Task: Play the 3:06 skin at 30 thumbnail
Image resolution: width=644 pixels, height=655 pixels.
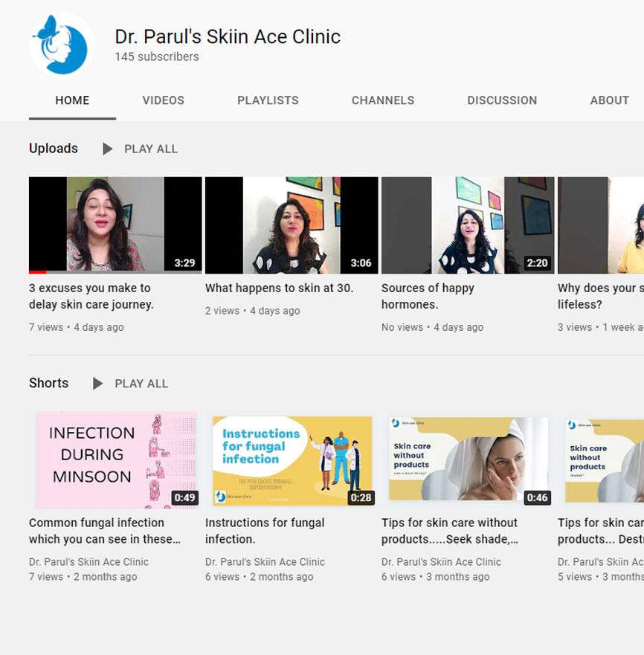Action: (292, 225)
